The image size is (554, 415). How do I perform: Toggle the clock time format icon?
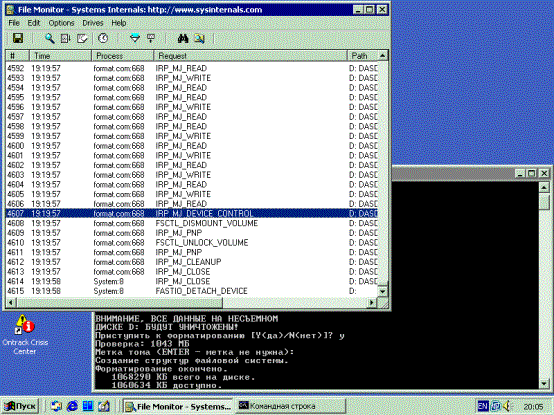pos(103,38)
